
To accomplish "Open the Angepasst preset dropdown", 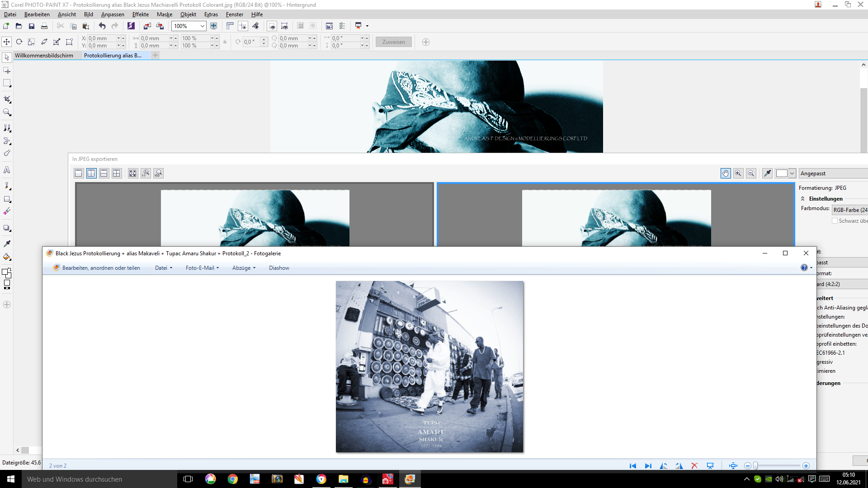I will [833, 174].
